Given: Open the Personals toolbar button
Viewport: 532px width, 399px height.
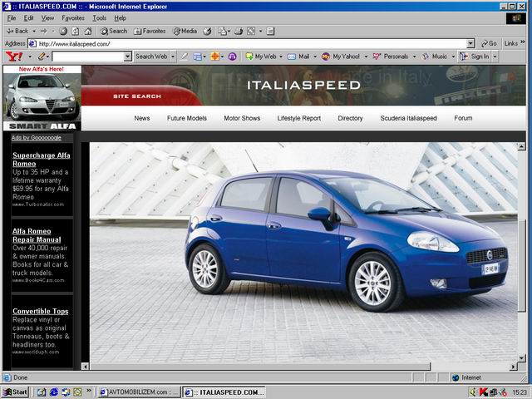Looking at the screenshot, I should click(390, 57).
